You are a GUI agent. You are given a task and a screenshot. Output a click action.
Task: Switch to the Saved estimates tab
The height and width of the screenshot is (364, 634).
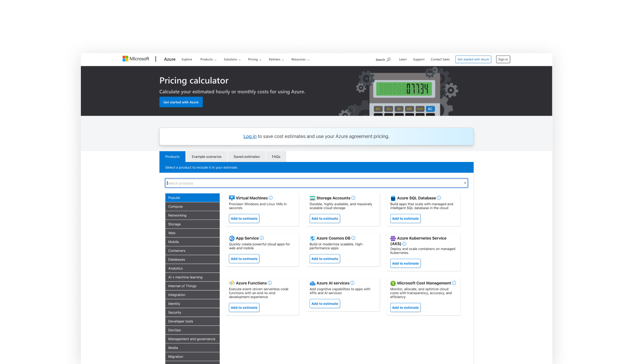click(247, 157)
